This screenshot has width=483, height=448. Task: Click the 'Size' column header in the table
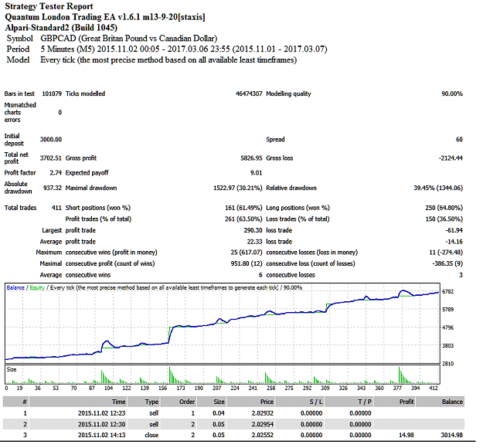(212, 402)
